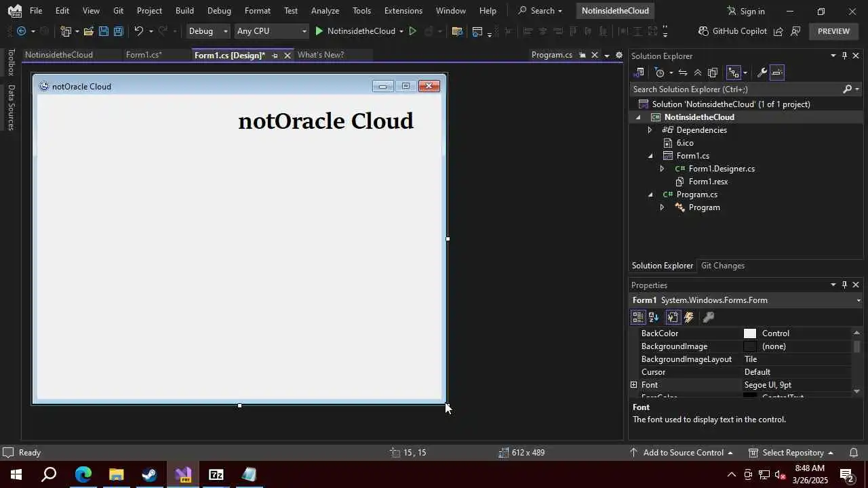Click the BackgroundImage (none) swatch
Screen dimensions: 868x488
pyautogui.click(x=750, y=346)
